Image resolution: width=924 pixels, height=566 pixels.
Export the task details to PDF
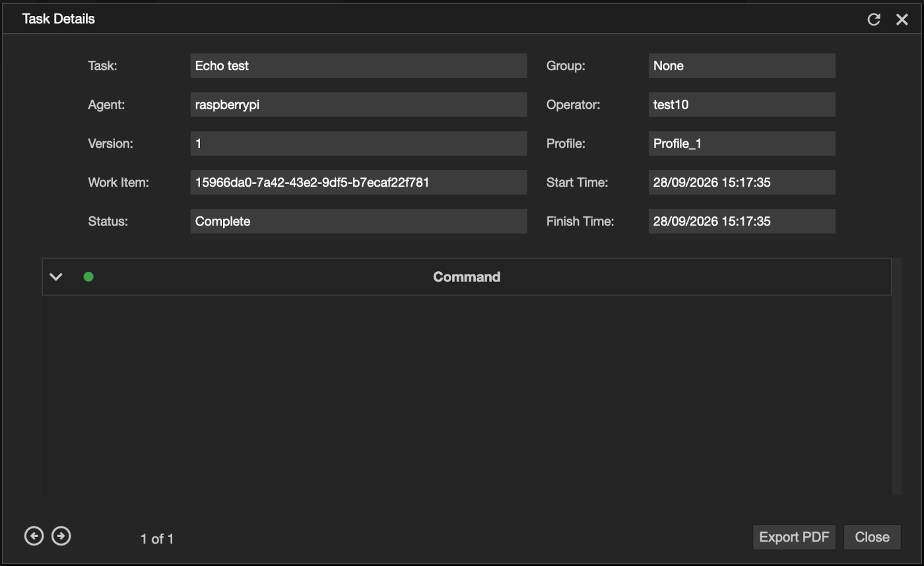(x=794, y=537)
